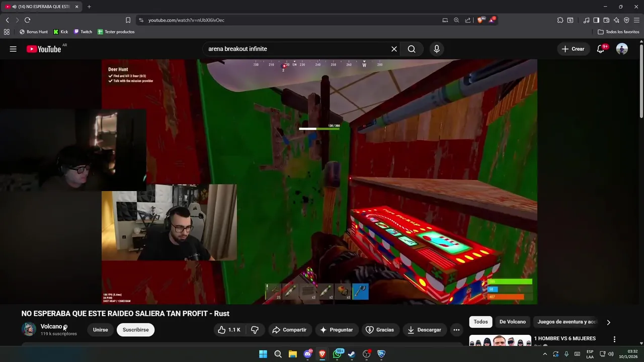Open the YouTube guide hamburger menu

(x=13, y=49)
